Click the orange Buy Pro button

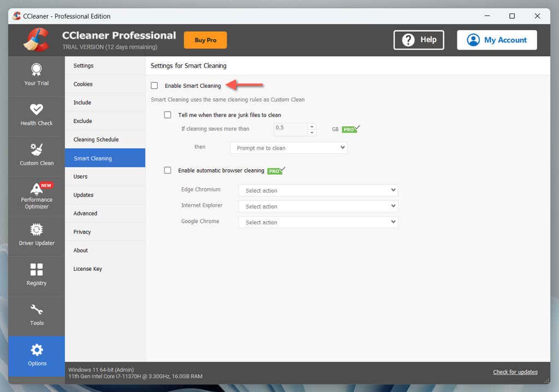[205, 40]
